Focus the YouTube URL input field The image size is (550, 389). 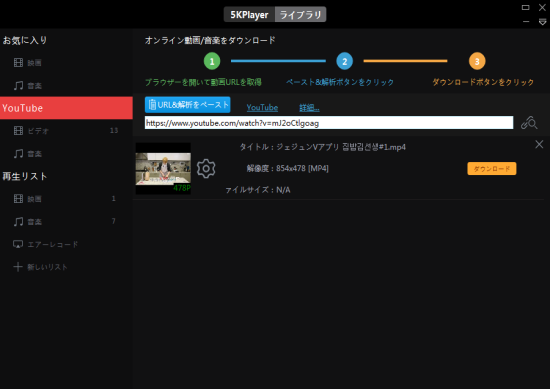coord(329,123)
